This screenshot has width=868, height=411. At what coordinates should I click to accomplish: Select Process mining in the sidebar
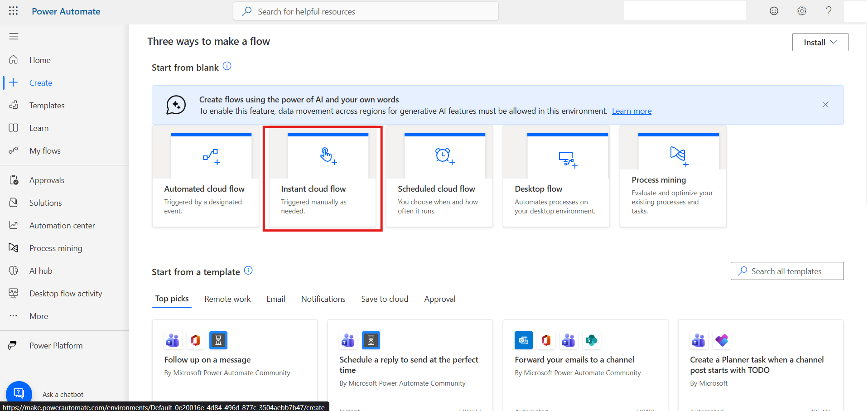click(56, 248)
